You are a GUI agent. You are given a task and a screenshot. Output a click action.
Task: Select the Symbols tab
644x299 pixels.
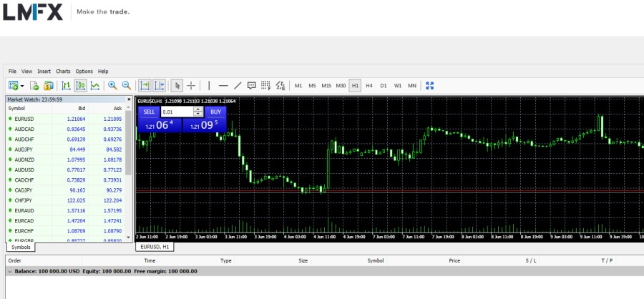(21, 247)
